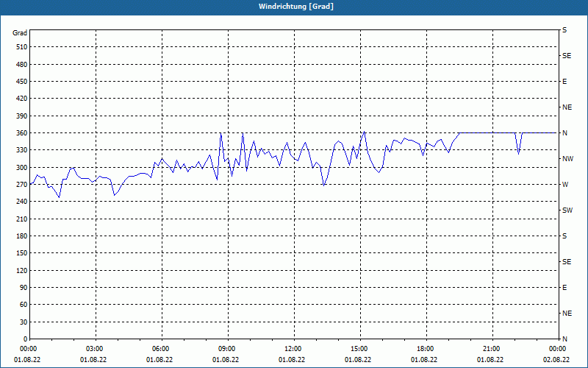Select the 0 y-axis value
The image size is (588, 368).
click(26, 339)
